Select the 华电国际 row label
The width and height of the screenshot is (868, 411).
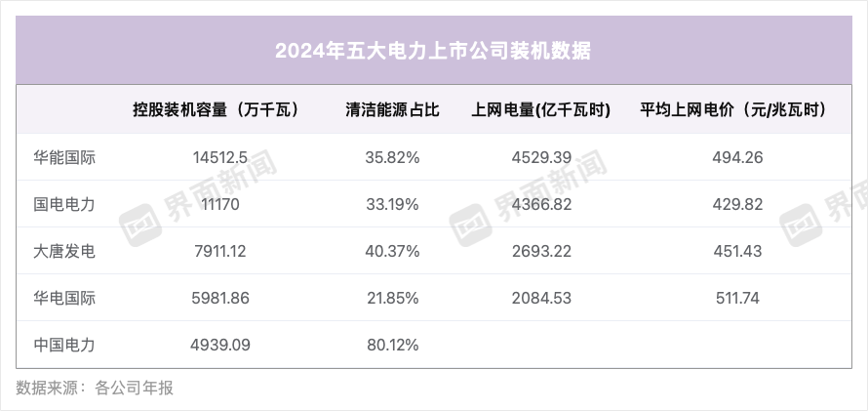tap(64, 298)
